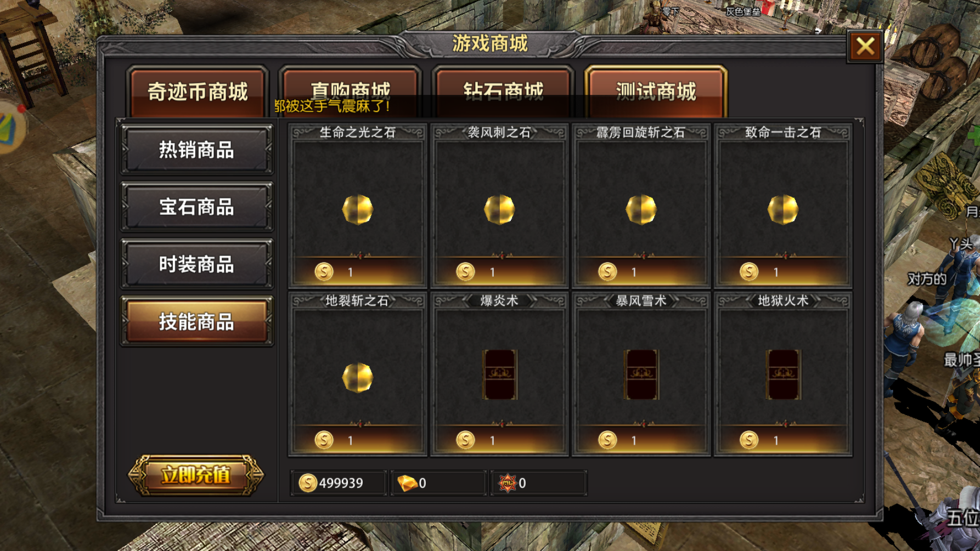This screenshot has width=980, height=551.
Task: Browse the 时装商品 category
Action: [197, 264]
